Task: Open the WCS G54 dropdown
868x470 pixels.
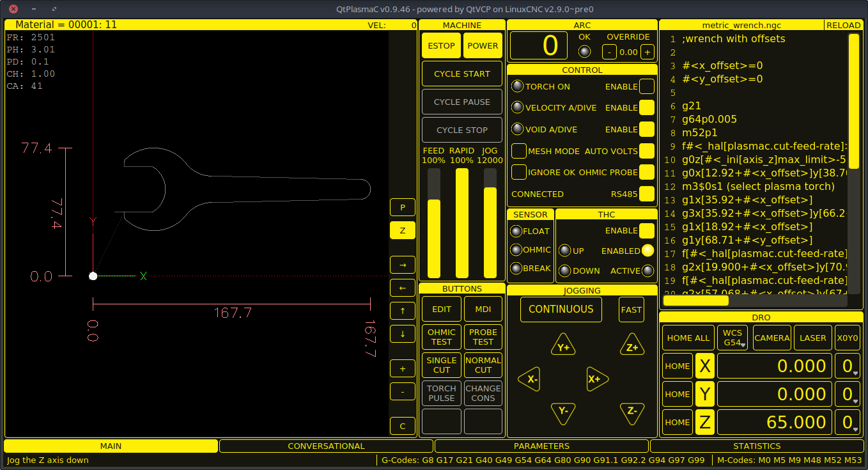Action: click(x=732, y=338)
